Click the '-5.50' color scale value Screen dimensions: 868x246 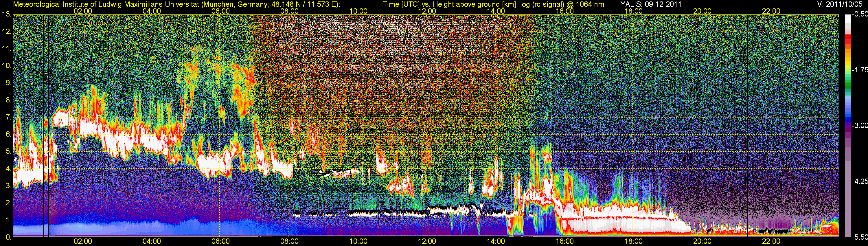coord(860,237)
